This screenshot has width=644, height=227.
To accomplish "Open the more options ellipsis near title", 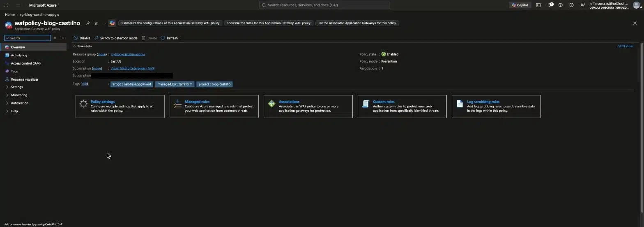I will 104,23.
